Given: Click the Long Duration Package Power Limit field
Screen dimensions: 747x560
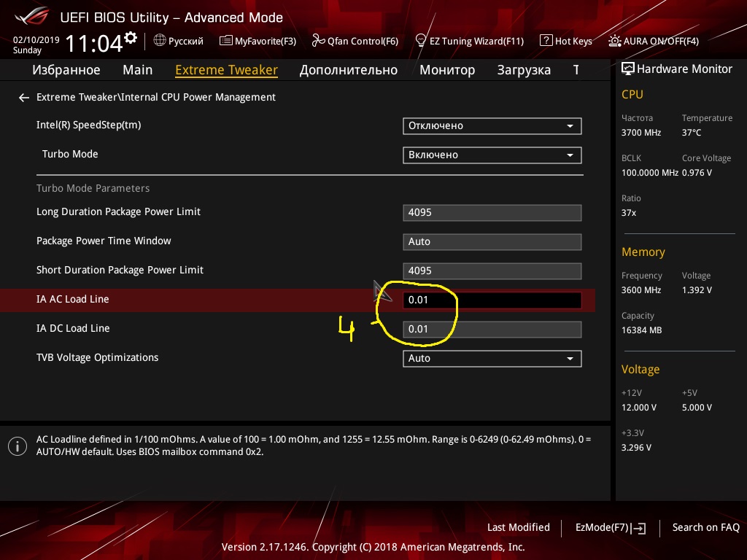Looking at the screenshot, I should pyautogui.click(x=492, y=212).
